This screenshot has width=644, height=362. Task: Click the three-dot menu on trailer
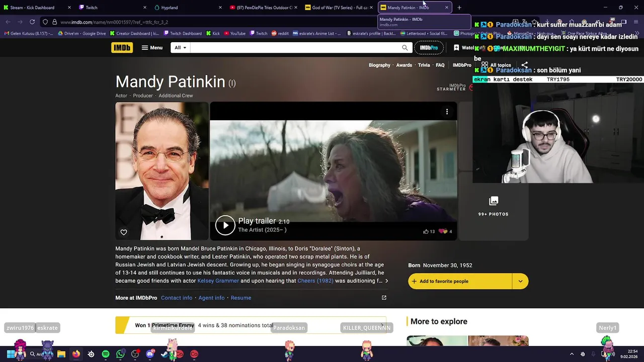pyautogui.click(x=447, y=112)
